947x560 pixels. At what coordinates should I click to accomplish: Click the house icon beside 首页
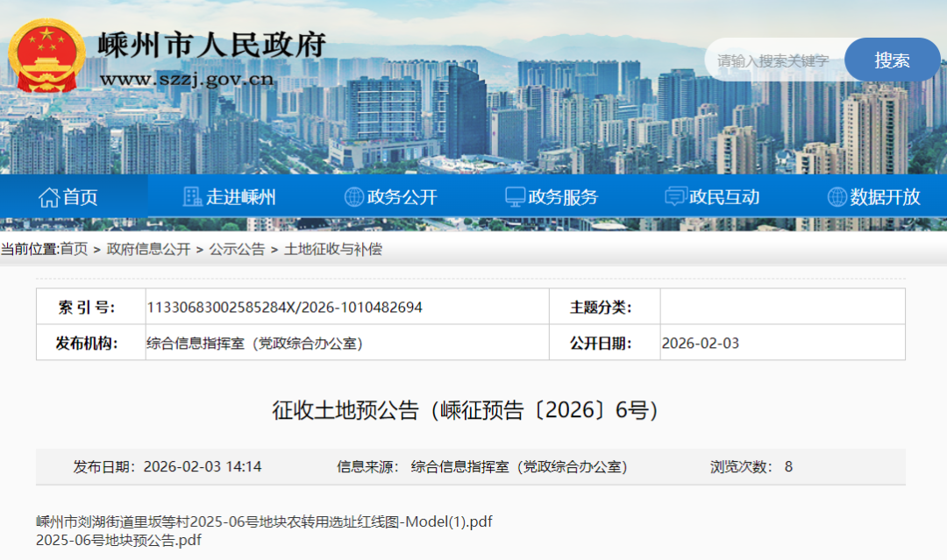(48, 197)
